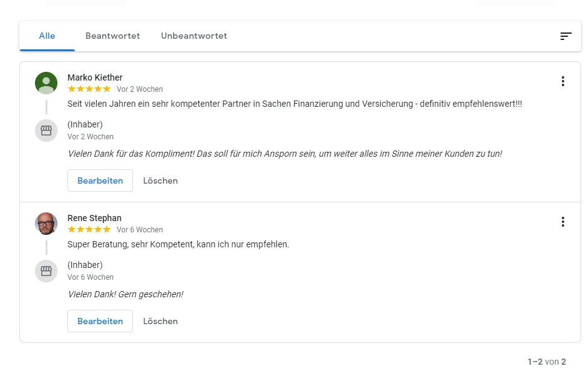
Task: Click the star rating on Rene Stephan's review
Action: click(x=89, y=230)
